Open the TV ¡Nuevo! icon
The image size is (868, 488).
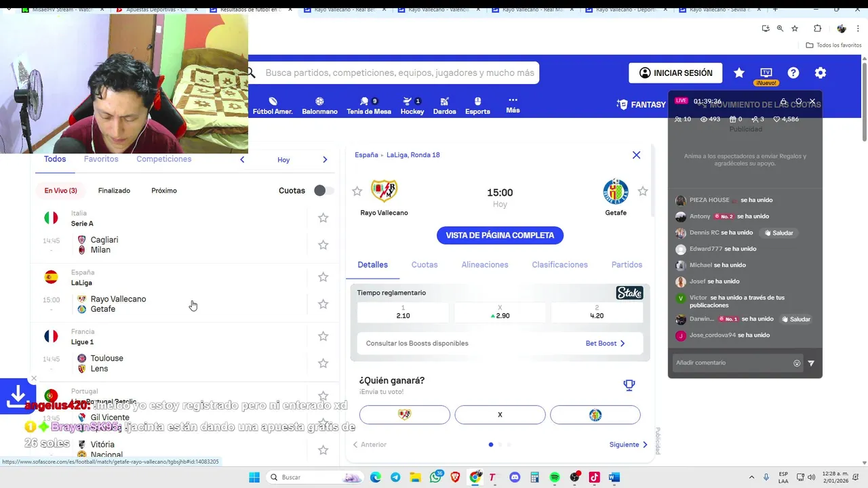[766, 75]
